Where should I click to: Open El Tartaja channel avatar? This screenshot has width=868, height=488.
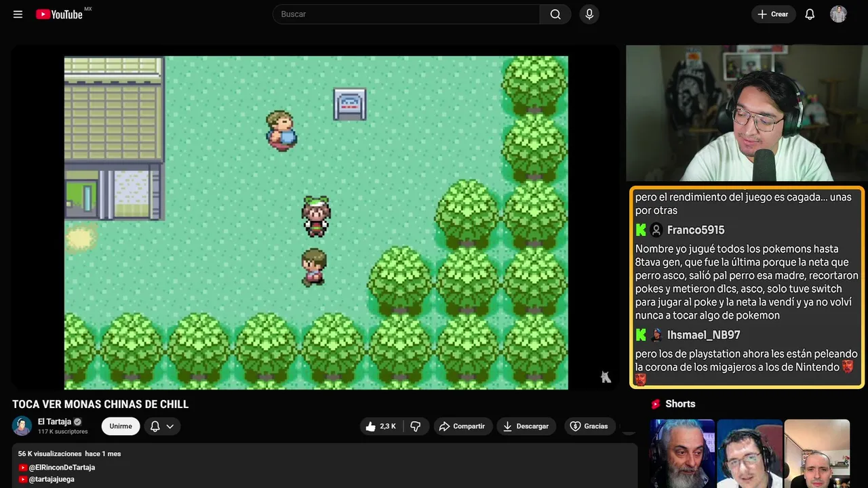click(x=22, y=426)
